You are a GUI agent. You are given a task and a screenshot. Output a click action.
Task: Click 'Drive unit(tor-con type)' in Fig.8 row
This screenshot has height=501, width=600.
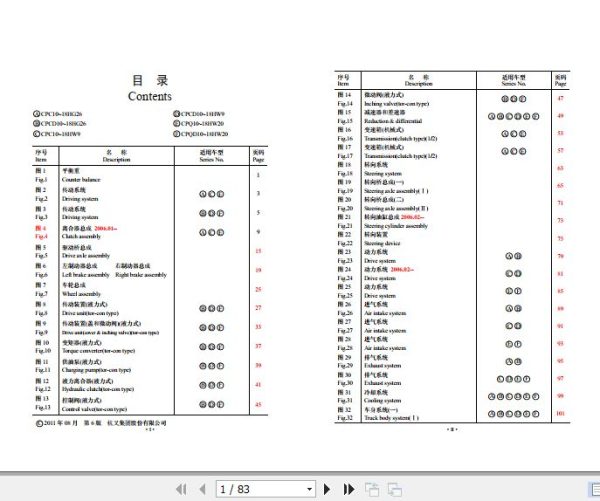coord(90,313)
